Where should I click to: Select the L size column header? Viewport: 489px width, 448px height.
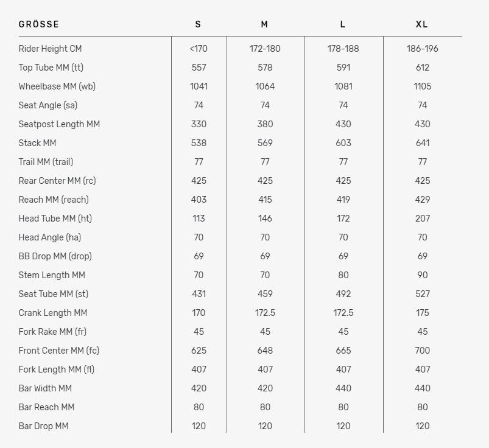click(x=343, y=24)
